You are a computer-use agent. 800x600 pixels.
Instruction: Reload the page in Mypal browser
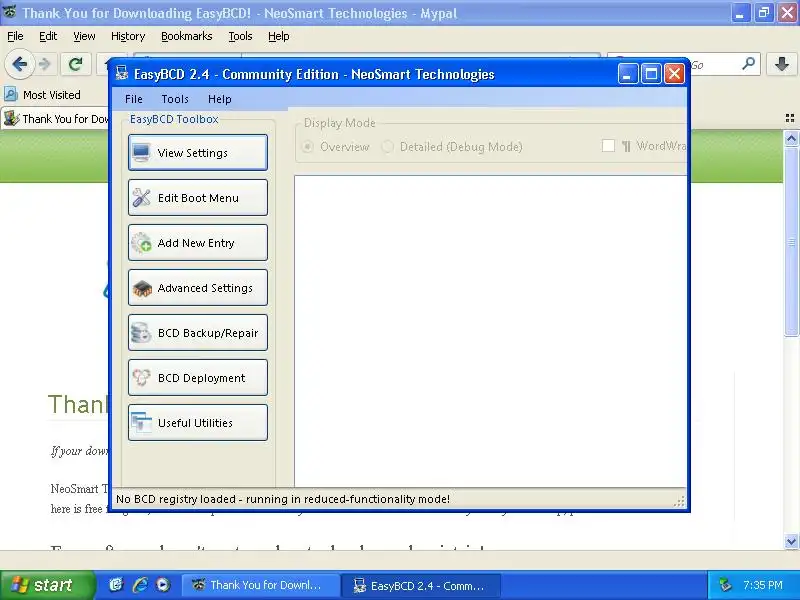pyautogui.click(x=76, y=64)
